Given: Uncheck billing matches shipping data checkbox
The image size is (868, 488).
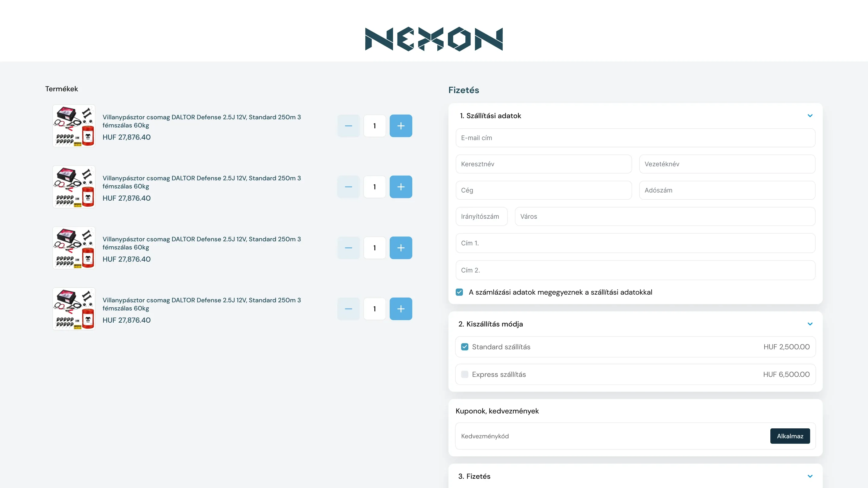Looking at the screenshot, I should pos(459,292).
